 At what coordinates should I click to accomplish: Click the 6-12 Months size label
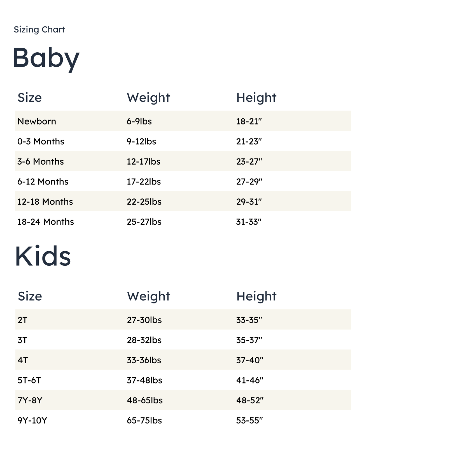(43, 182)
